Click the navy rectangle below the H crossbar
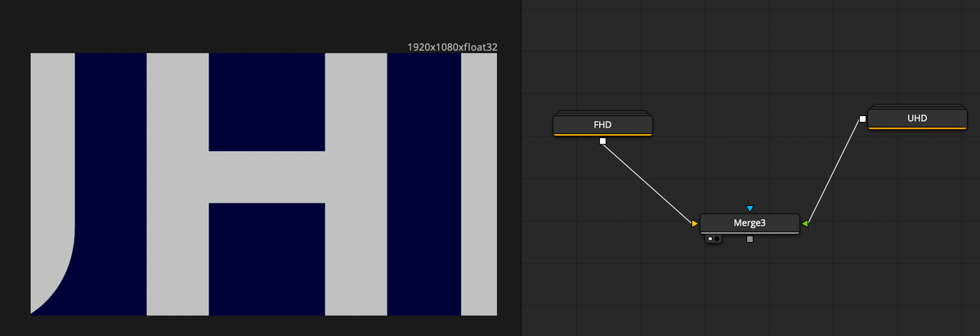 pos(267,258)
